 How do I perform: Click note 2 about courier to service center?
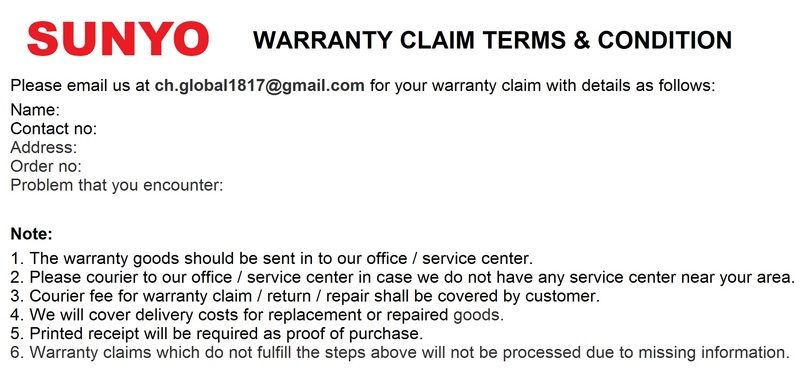[x=403, y=277]
